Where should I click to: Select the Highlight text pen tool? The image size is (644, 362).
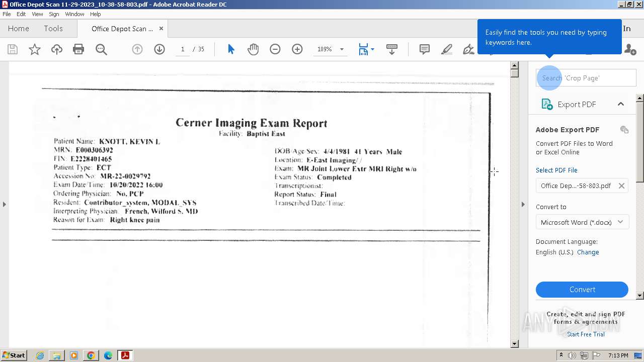(x=447, y=49)
